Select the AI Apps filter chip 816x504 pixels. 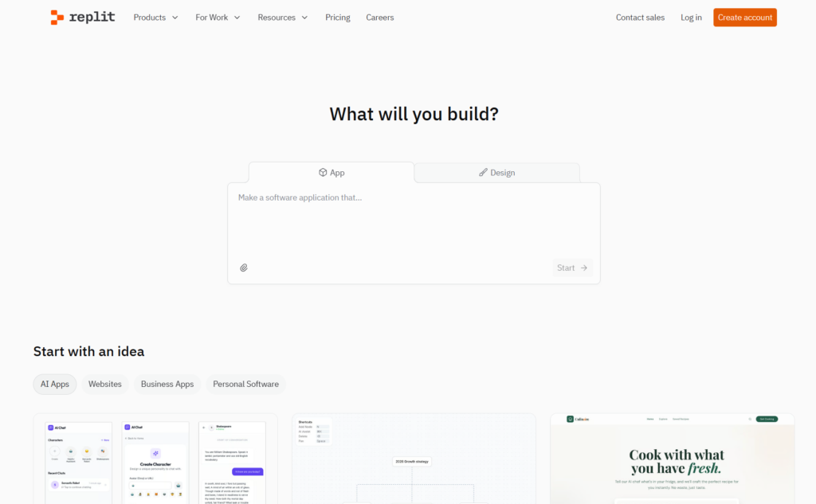(x=54, y=384)
